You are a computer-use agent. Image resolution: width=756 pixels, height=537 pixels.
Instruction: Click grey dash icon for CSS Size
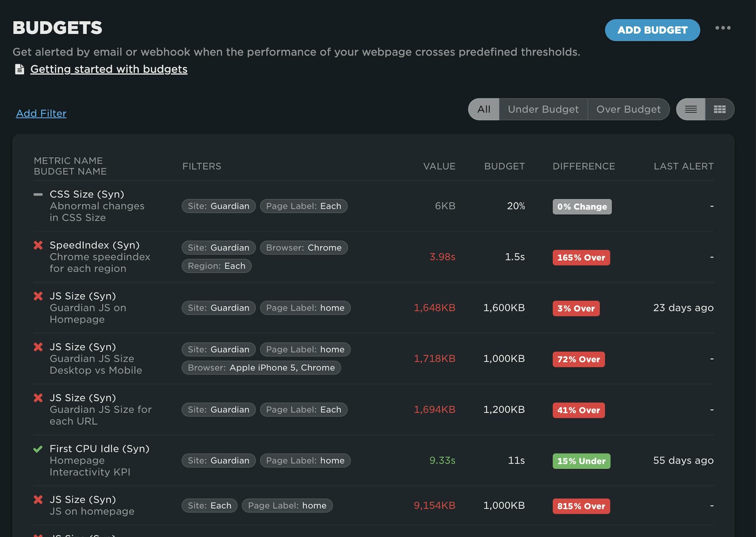[38, 195]
